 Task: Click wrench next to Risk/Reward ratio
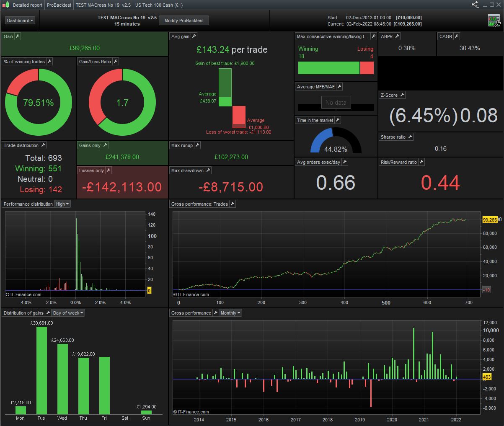click(421, 162)
